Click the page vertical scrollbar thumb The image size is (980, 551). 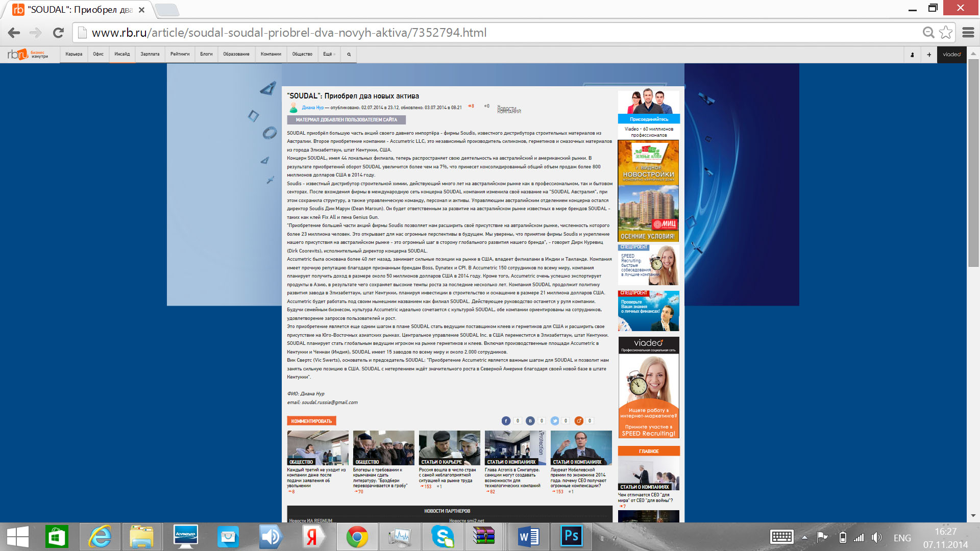point(973,163)
